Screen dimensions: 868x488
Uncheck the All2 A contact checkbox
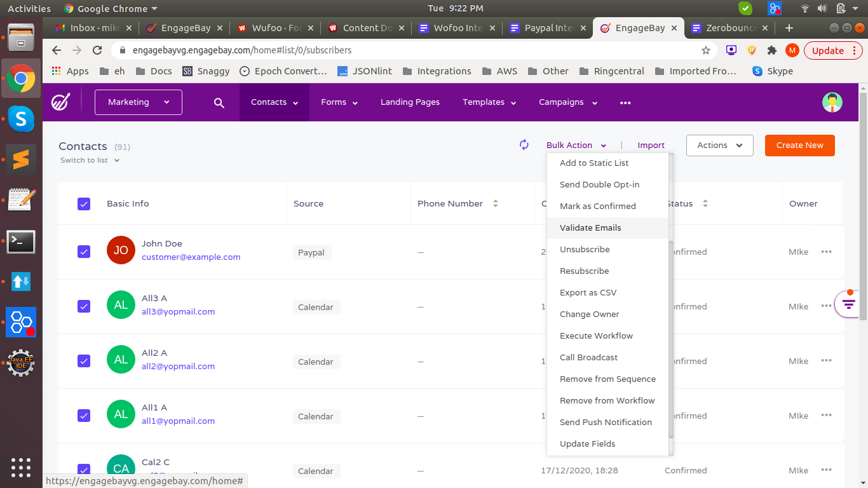[x=84, y=361]
